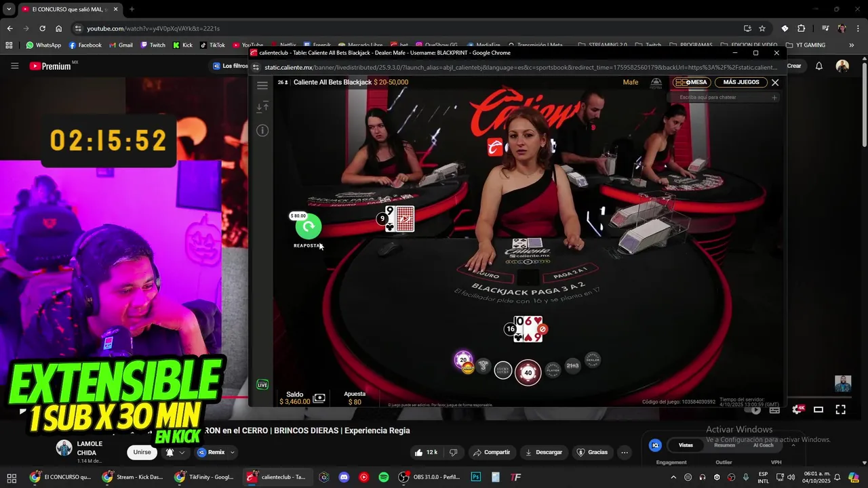This screenshot has height=488, width=868.
Task: Expand the Remix dropdown chevron
Action: 233,452
